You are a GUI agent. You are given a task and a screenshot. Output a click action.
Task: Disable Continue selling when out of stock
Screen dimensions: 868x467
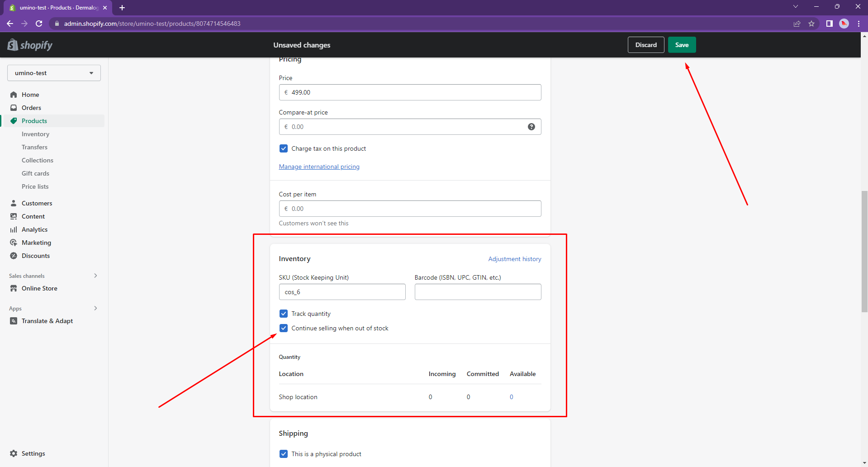coord(284,328)
